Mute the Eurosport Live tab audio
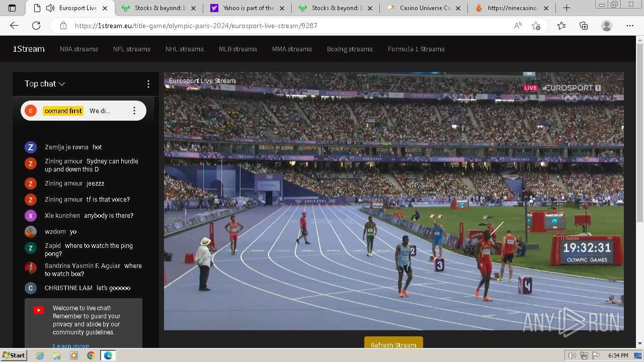This screenshot has height=362, width=644. tap(50, 8)
